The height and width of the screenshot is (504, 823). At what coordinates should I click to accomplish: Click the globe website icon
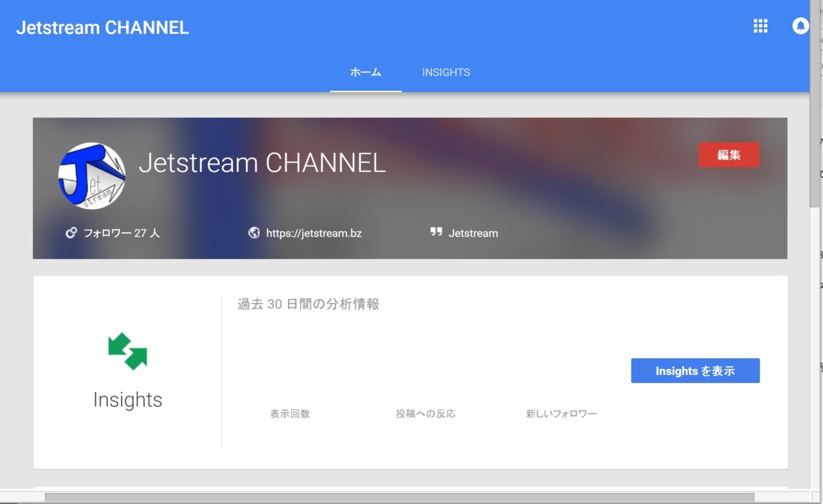[254, 233]
